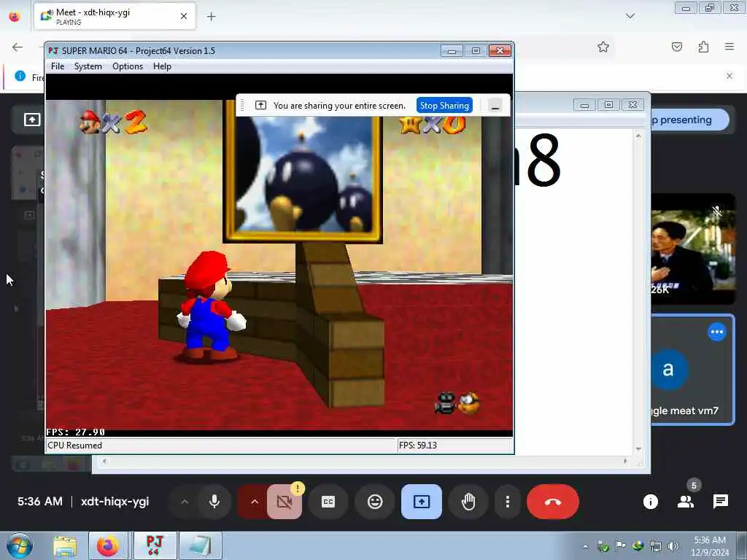Leave the call with hang-up button
The image size is (747, 560).
coord(553,502)
